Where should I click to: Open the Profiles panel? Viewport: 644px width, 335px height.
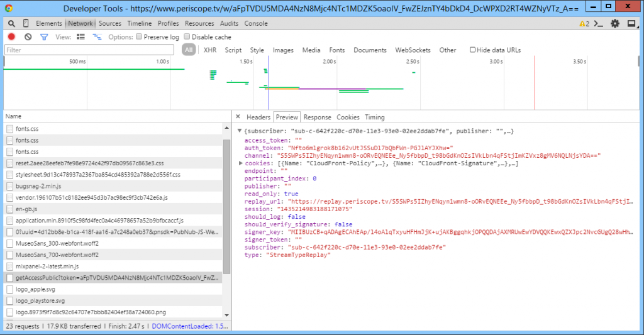168,23
